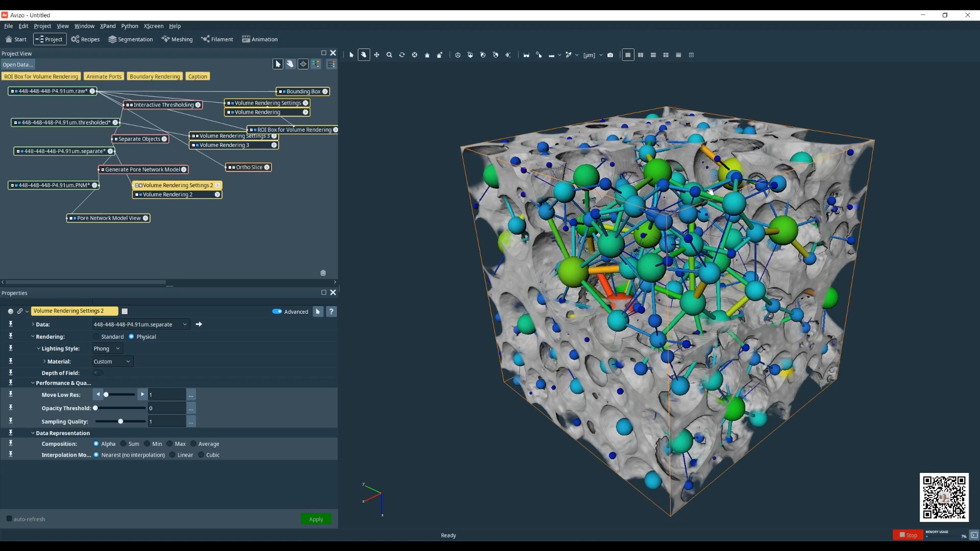The height and width of the screenshot is (551, 980).
Task: Enable the auto-refresh checkbox
Action: coord(9,519)
